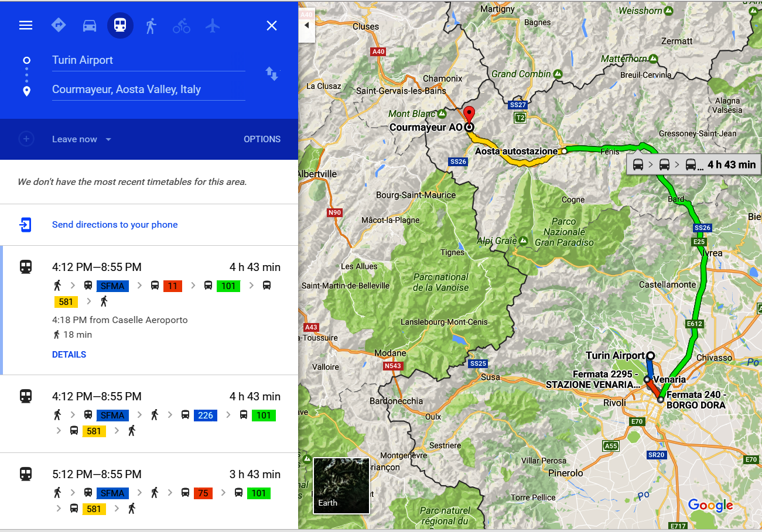This screenshot has height=532, width=762.
Task: Add a destination plus icon
Action: pyautogui.click(x=26, y=139)
